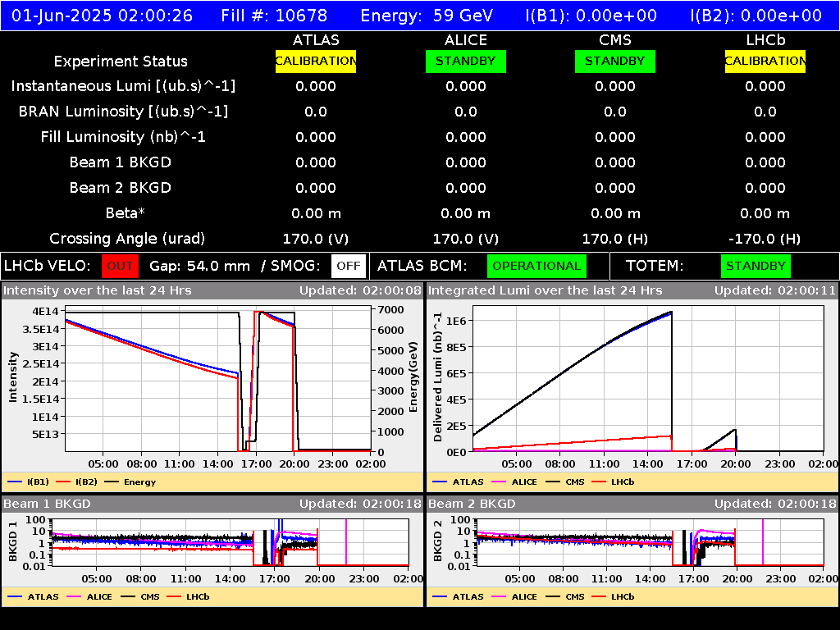
Task: Click the Updated: 02:00:08 timestamp
Action: coord(361,291)
